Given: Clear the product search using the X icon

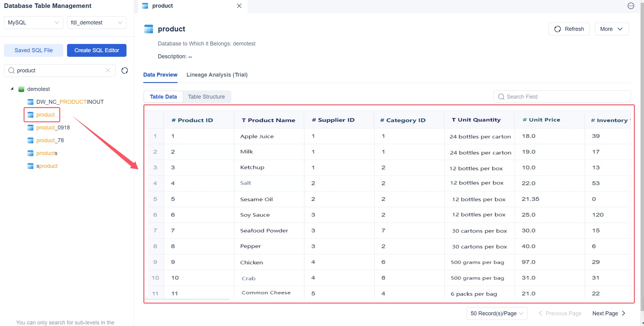Looking at the screenshot, I should tap(108, 71).
